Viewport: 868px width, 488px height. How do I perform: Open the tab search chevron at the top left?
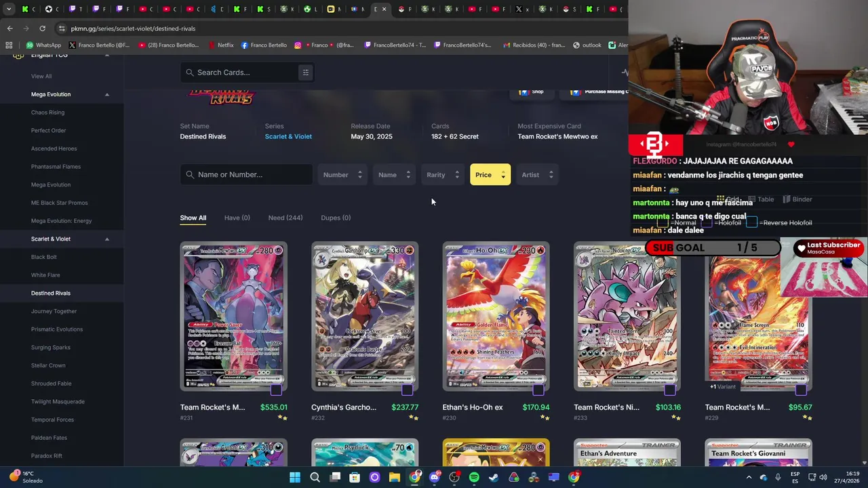click(x=9, y=9)
